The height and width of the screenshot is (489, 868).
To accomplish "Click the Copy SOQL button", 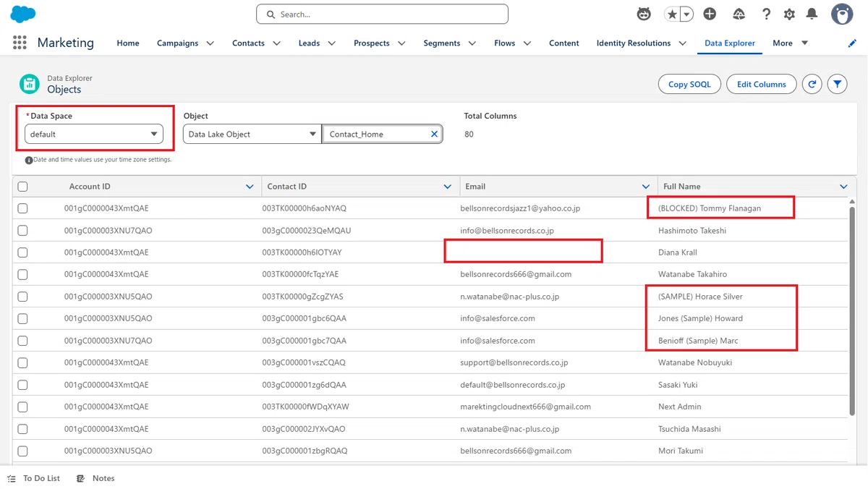I will point(689,84).
